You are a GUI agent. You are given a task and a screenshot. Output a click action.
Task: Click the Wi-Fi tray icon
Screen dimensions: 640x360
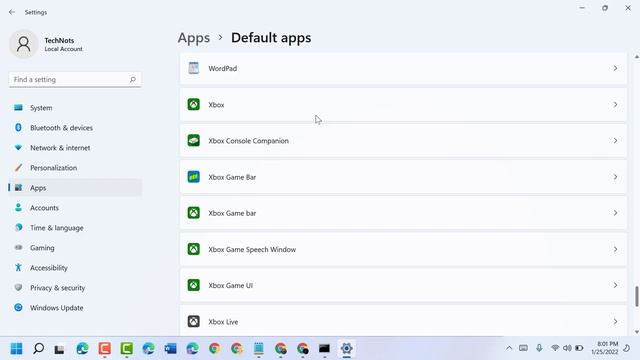click(x=555, y=348)
